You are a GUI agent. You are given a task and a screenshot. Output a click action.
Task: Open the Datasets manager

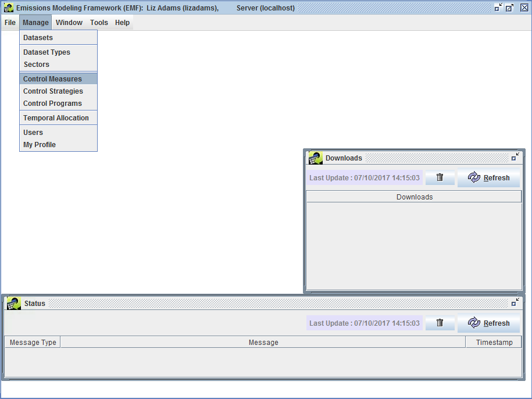point(37,37)
